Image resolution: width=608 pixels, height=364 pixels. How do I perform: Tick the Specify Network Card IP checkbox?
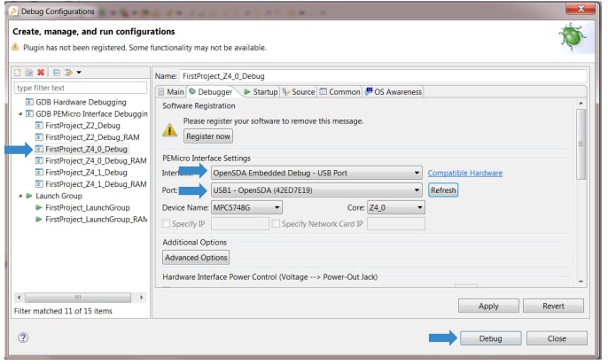tap(275, 224)
